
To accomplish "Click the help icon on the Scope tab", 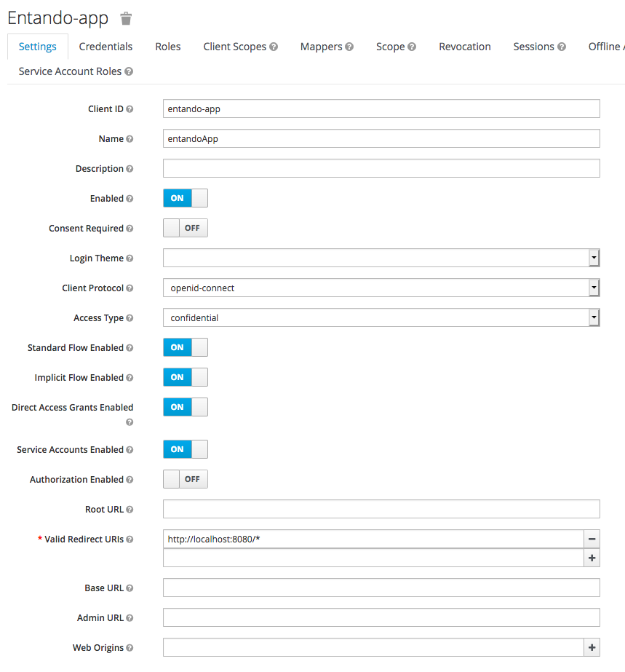I will pos(412,47).
